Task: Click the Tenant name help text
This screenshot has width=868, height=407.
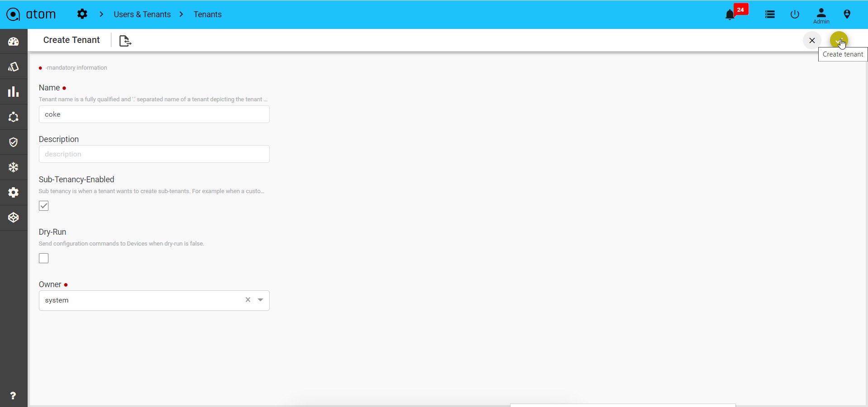Action: pos(153,99)
